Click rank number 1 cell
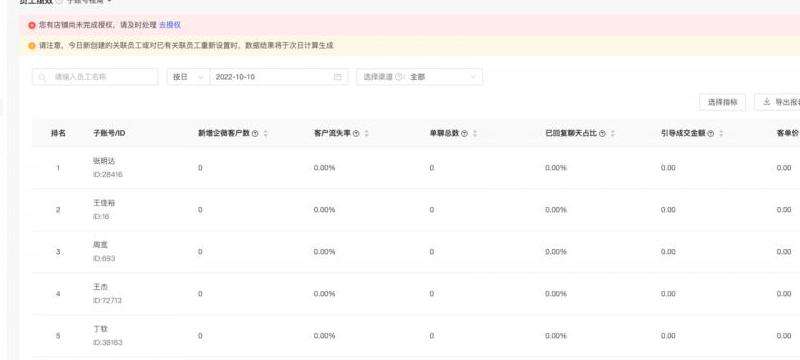 coord(58,168)
